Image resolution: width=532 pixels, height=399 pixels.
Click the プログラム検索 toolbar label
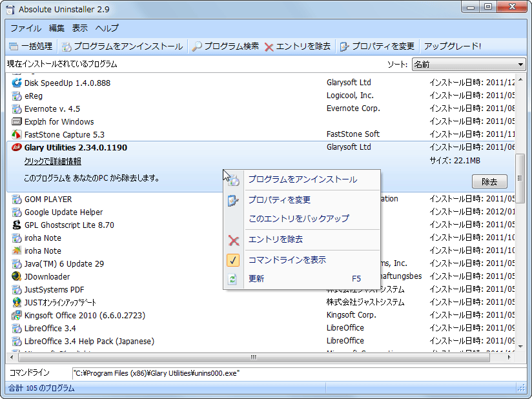pyautogui.click(x=231, y=46)
